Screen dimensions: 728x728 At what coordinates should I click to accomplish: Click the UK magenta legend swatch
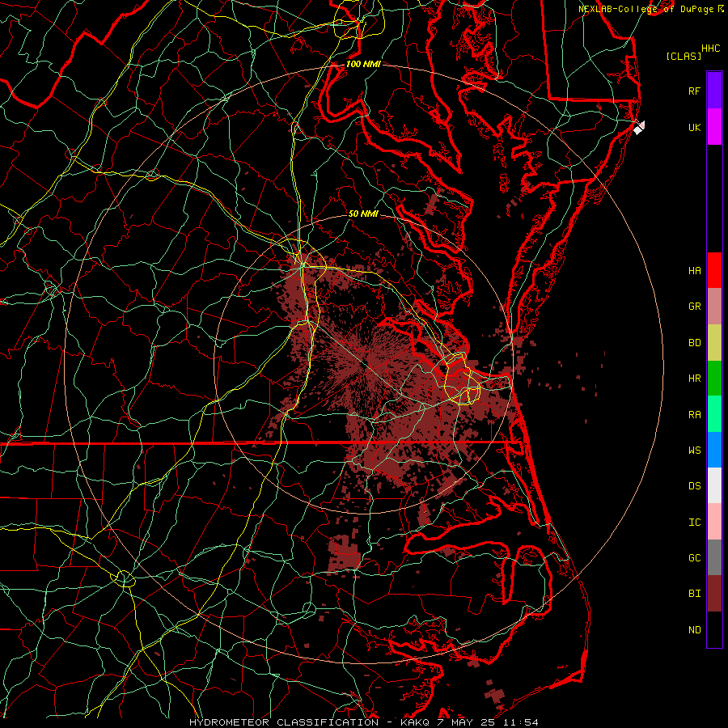pos(714,127)
